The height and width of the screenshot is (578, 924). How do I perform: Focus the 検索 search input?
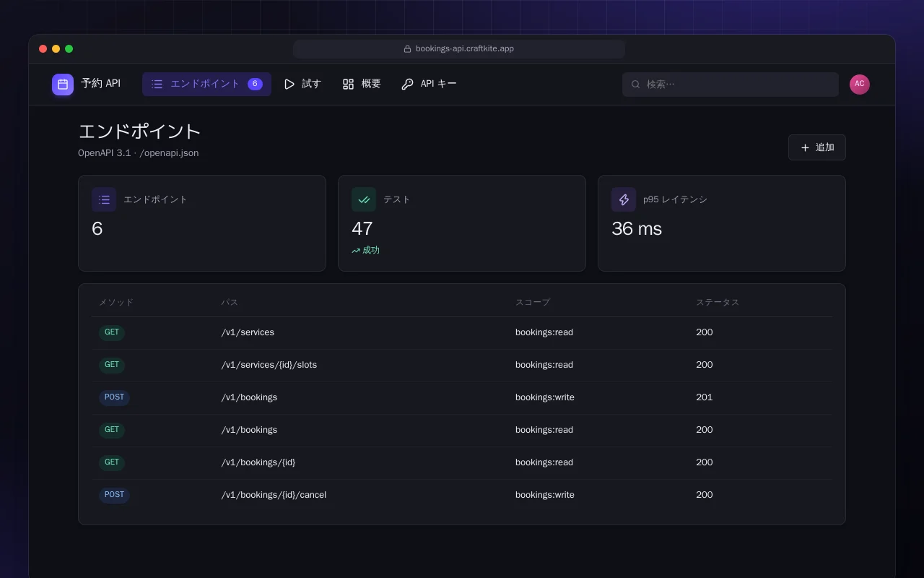coord(731,85)
